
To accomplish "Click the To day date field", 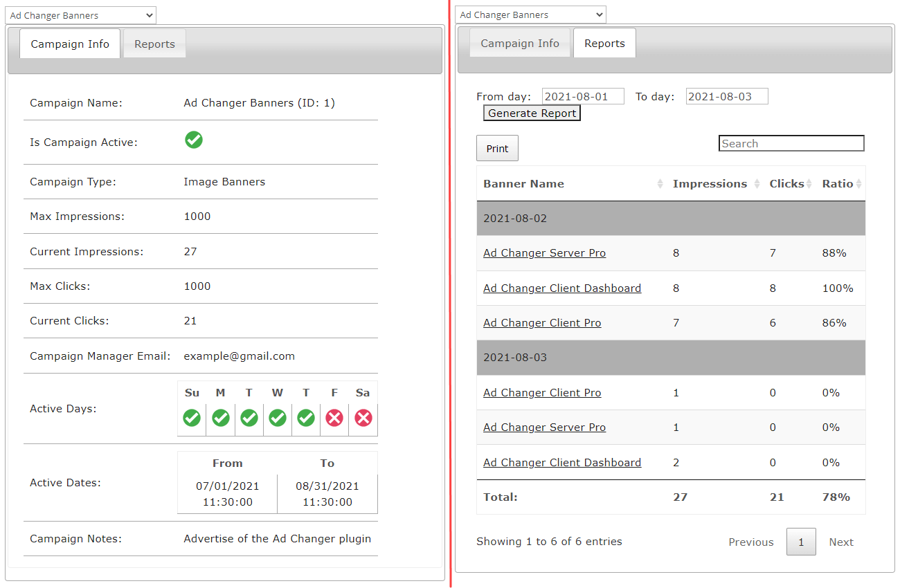I will point(727,96).
